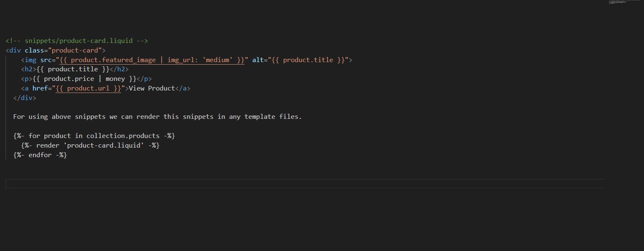Click the endfor tag line
The height and width of the screenshot is (251, 644).
coord(40,155)
